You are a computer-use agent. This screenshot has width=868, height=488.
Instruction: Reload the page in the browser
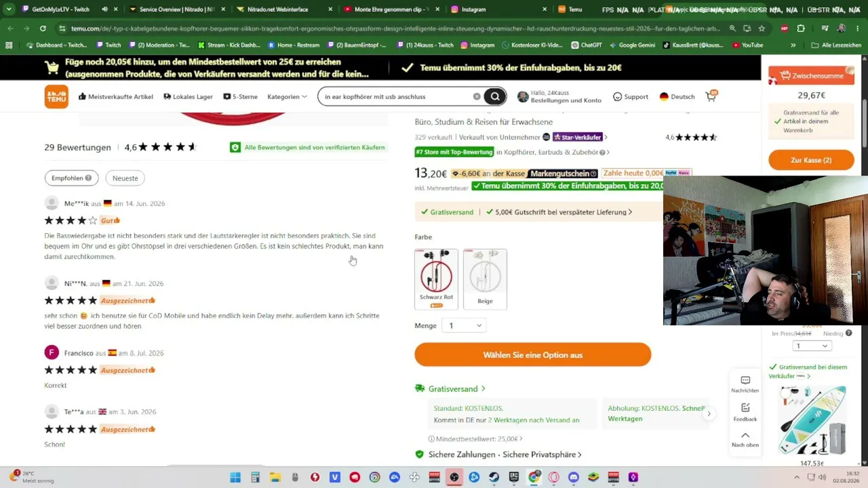point(43,28)
